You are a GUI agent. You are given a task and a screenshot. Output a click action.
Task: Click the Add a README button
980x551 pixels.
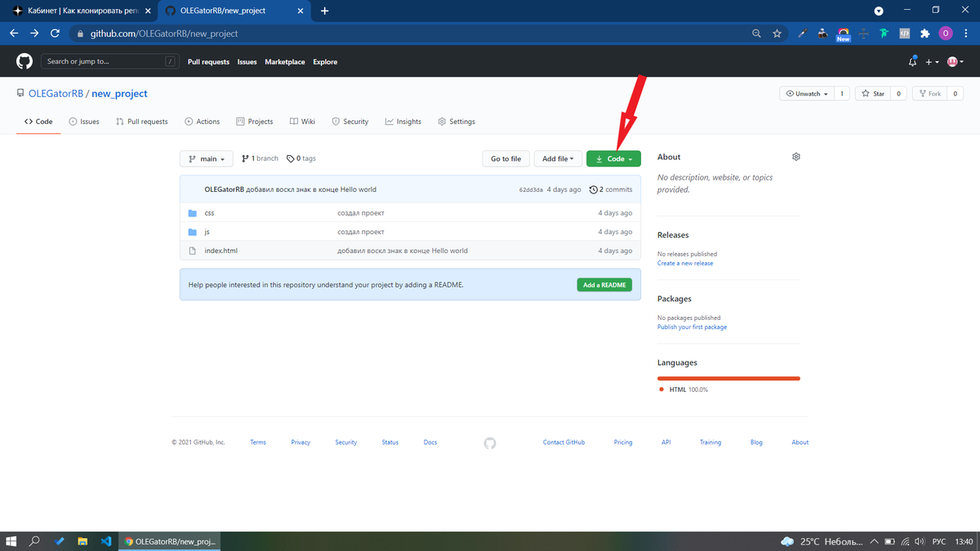point(604,285)
